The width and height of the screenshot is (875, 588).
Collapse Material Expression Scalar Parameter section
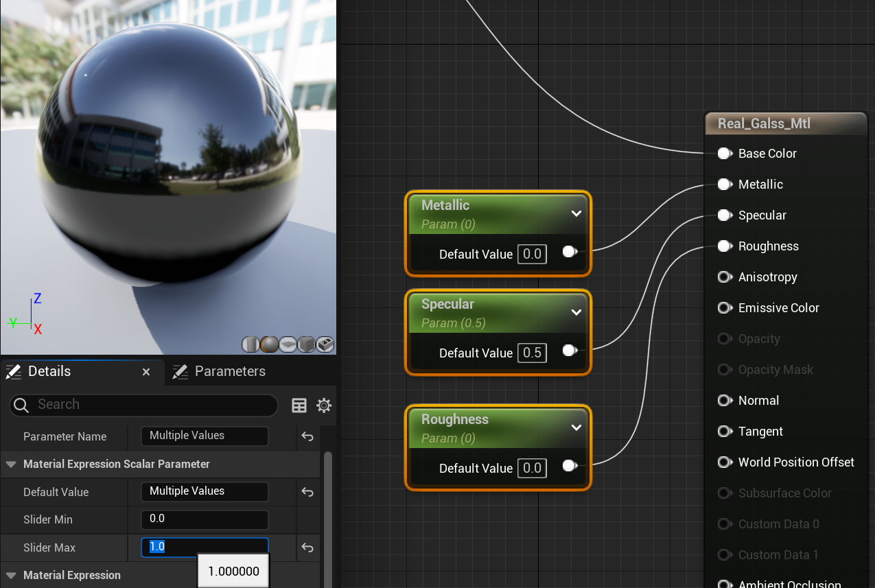tap(11, 464)
